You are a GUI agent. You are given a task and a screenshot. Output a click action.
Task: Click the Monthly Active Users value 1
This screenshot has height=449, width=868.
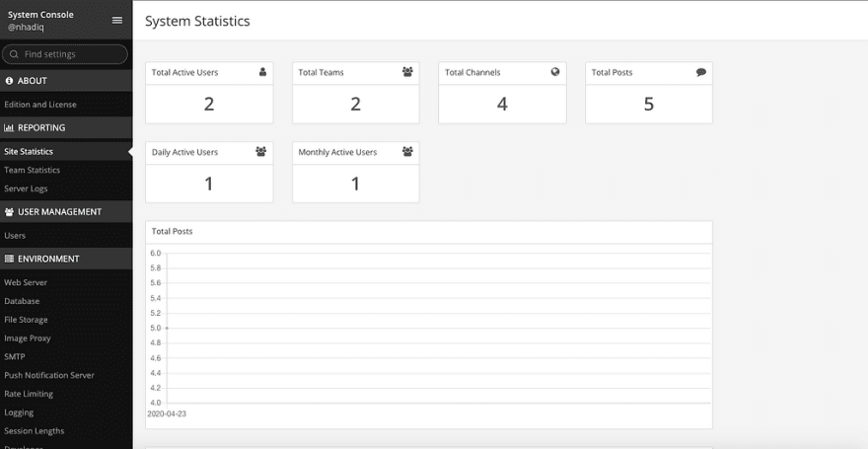pyautogui.click(x=355, y=184)
